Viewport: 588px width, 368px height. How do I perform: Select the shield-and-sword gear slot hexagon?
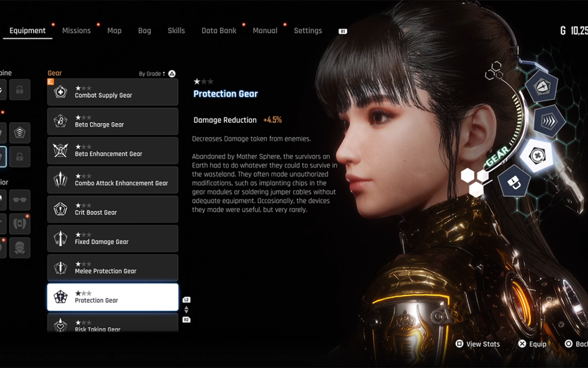pos(540,87)
